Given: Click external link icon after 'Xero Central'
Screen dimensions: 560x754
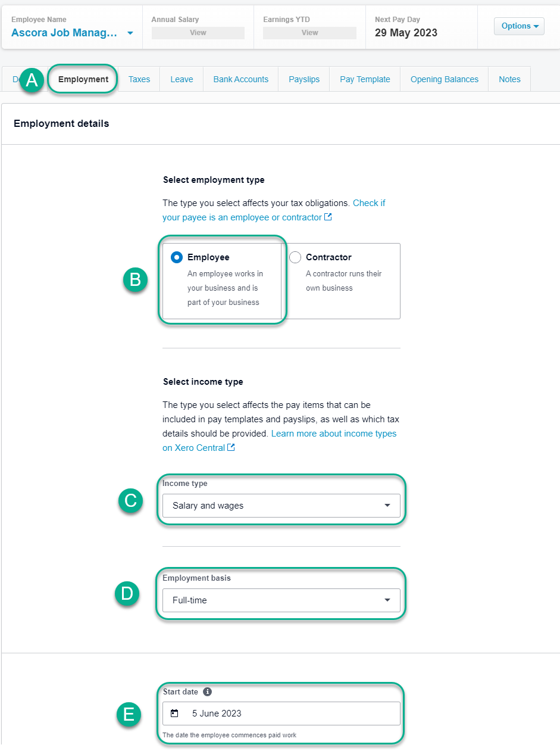Looking at the screenshot, I should tap(231, 447).
